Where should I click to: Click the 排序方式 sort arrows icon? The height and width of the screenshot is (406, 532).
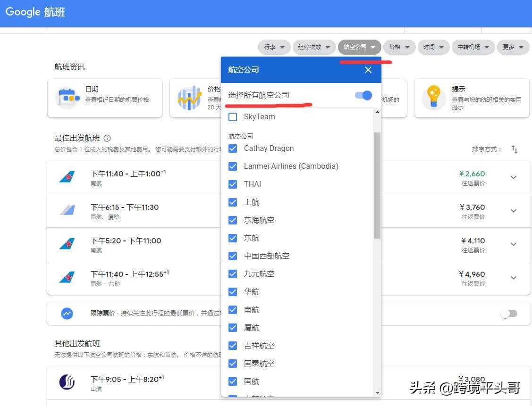515,149
